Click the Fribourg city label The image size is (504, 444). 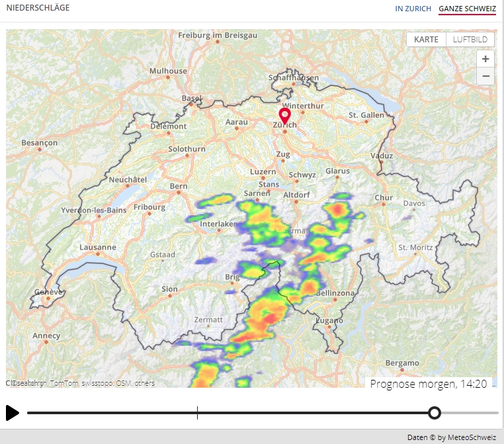coord(149,207)
